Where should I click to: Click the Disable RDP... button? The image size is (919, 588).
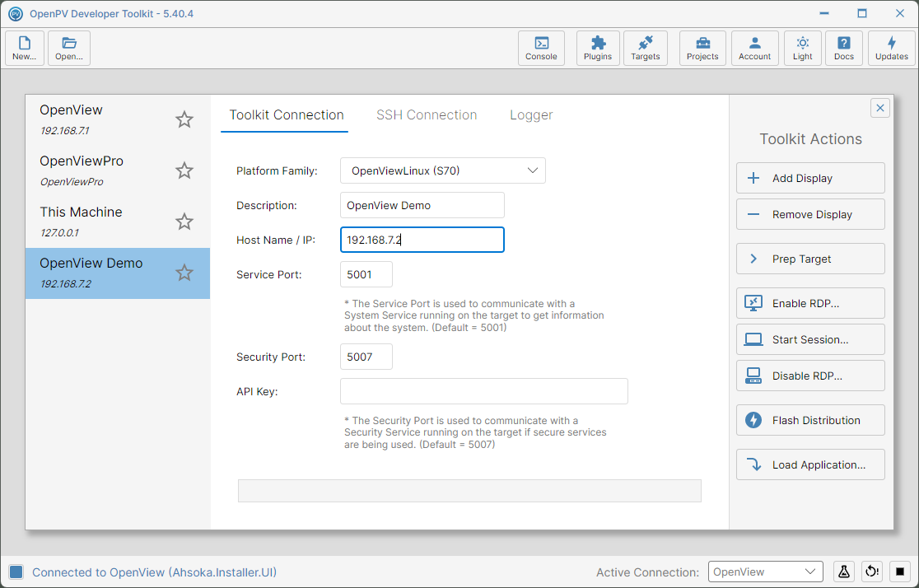pos(810,376)
